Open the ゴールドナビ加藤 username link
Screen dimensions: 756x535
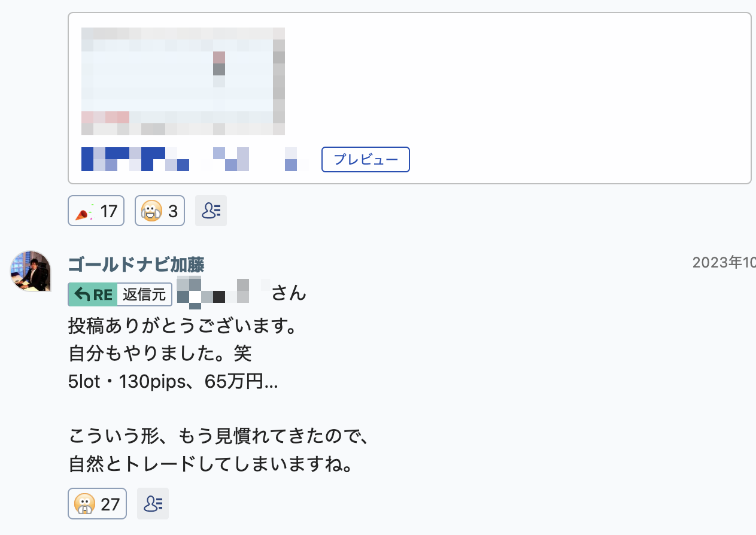click(x=136, y=264)
